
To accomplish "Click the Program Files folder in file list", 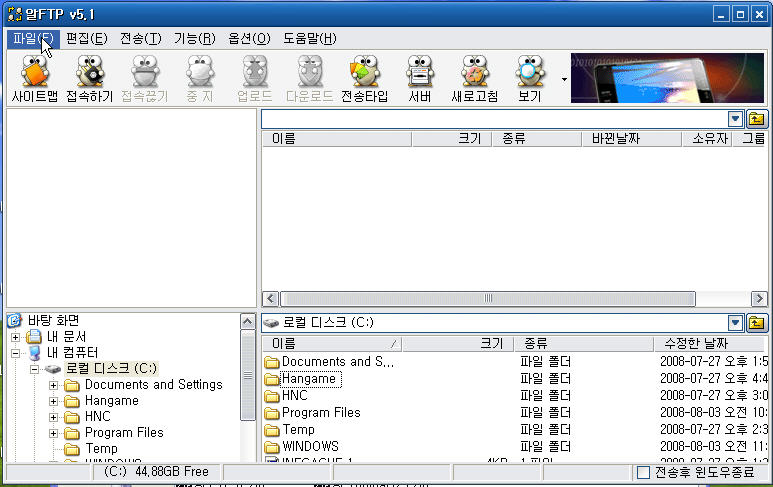I will (x=313, y=413).
